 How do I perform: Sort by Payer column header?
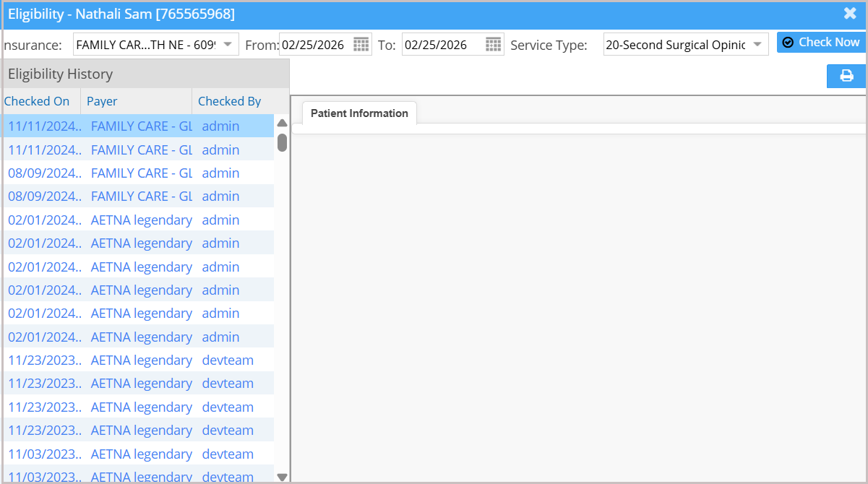click(x=102, y=101)
